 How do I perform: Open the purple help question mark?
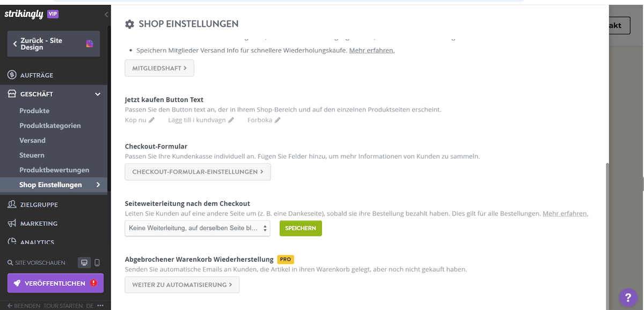click(x=628, y=297)
